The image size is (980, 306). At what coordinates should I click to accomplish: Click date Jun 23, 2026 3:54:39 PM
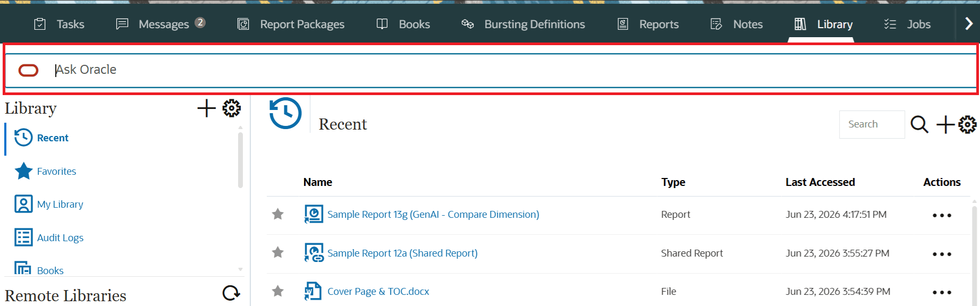pyautogui.click(x=838, y=292)
